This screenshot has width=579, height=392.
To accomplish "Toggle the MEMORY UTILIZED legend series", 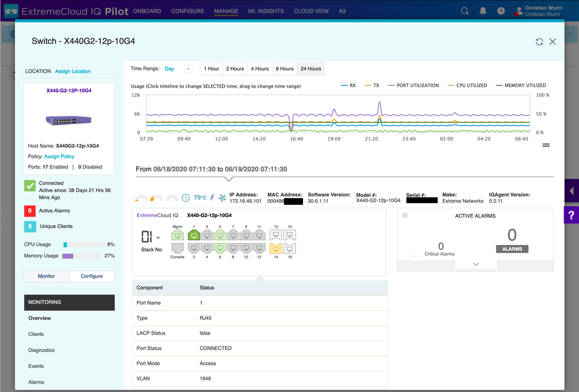I will (520, 85).
